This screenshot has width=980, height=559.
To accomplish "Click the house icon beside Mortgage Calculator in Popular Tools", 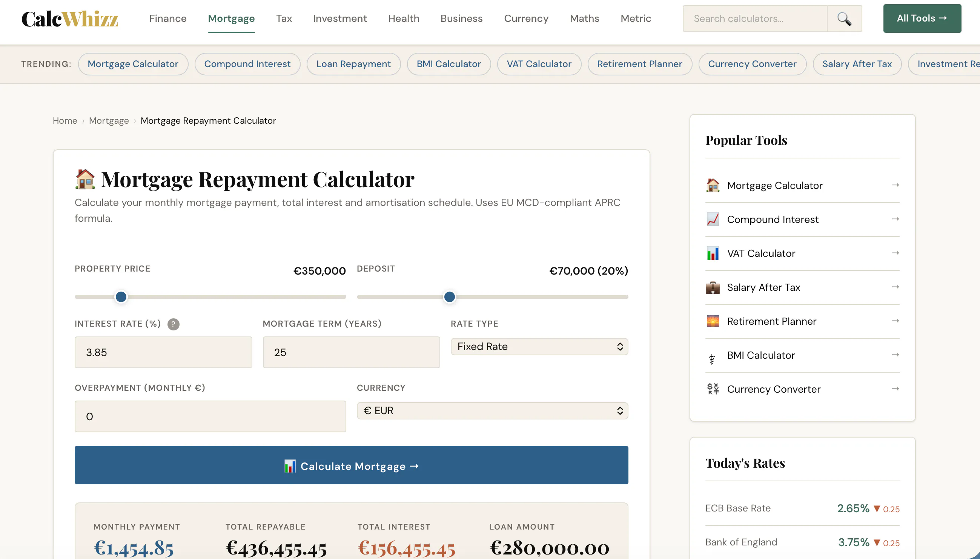I will click(x=713, y=186).
